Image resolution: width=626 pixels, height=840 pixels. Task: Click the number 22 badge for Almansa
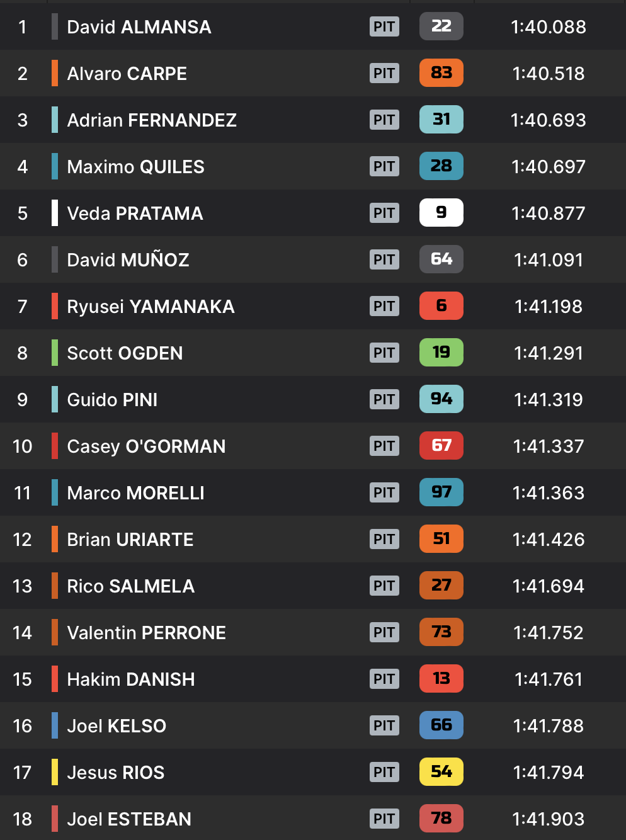tap(441, 26)
